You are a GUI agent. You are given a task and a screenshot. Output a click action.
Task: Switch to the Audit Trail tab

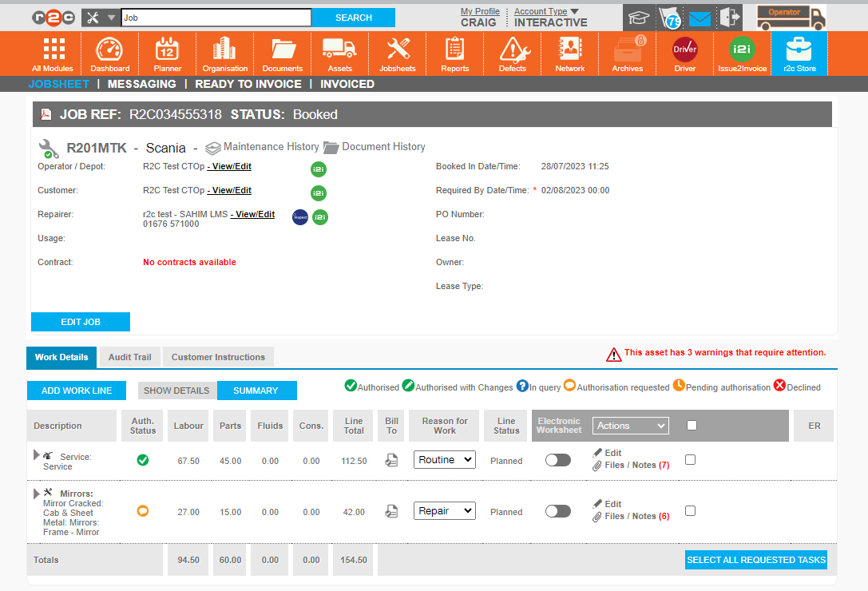pos(129,357)
